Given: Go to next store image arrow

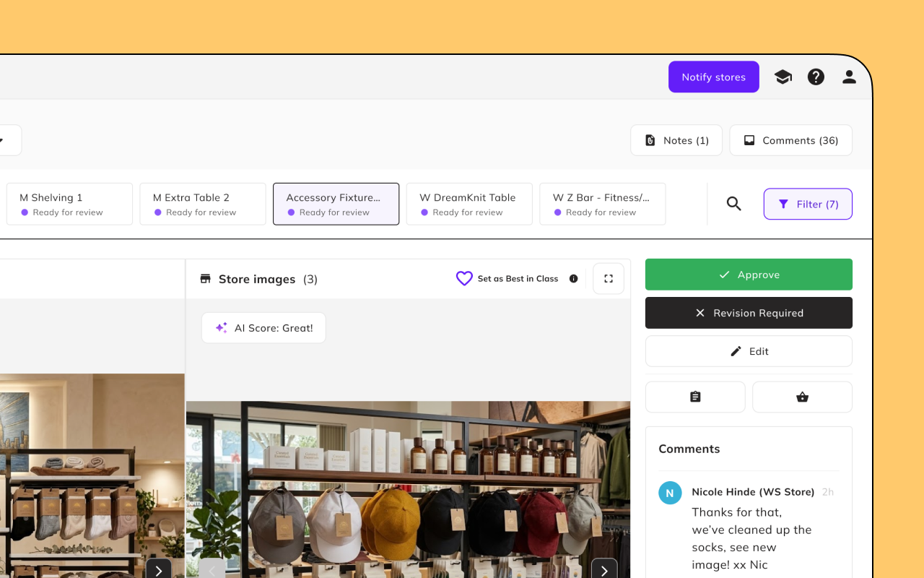Looking at the screenshot, I should [604, 569].
